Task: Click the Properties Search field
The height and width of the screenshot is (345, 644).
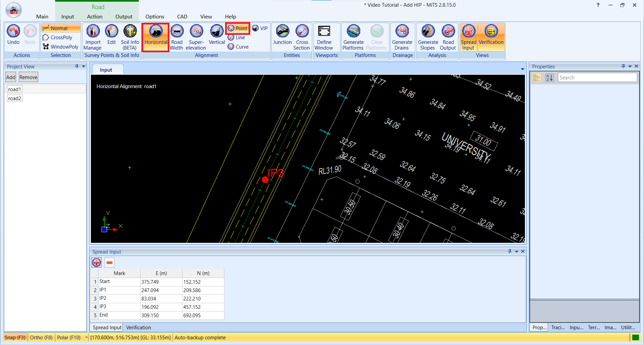Action: coord(597,78)
